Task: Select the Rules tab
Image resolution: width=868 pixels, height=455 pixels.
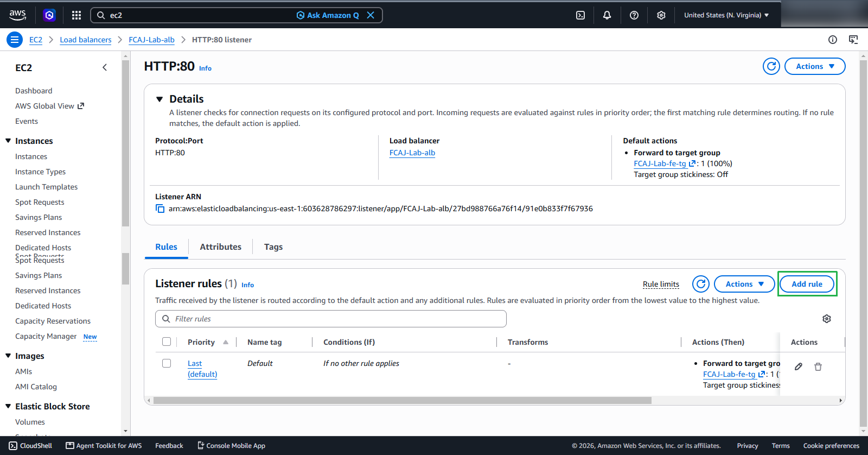Action: (166, 247)
